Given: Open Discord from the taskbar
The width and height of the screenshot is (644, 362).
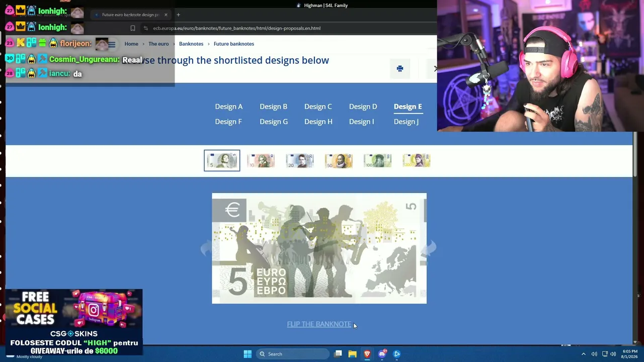Looking at the screenshot, I should [x=382, y=354].
